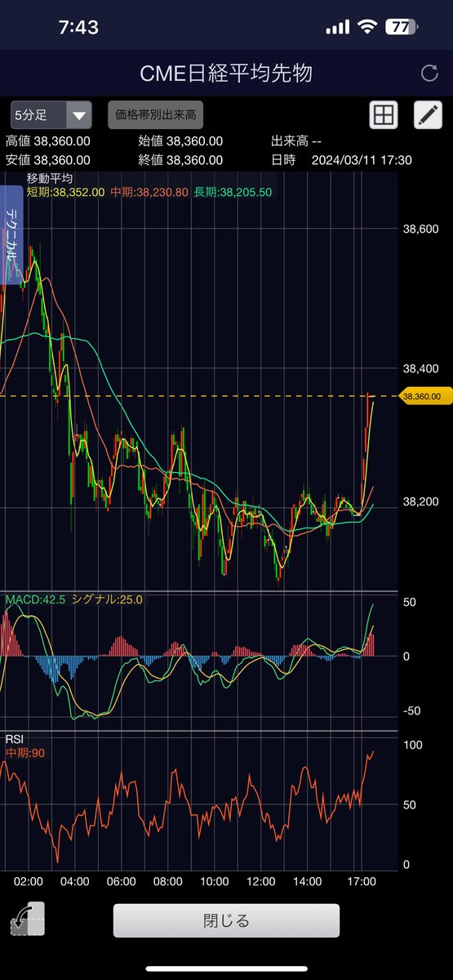Refresh the CME日経平均先物 chart
The height and width of the screenshot is (980, 453).
(429, 73)
